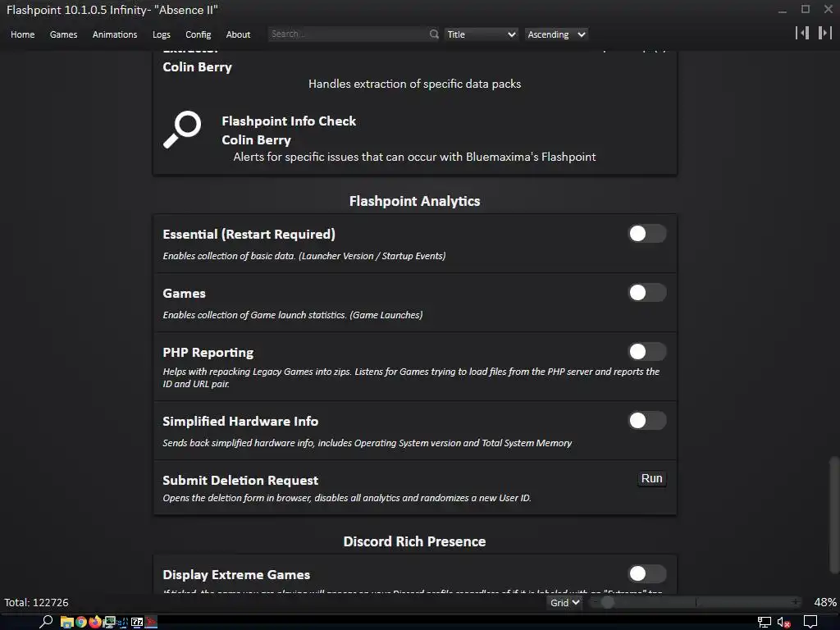Open the Logs tab
The width and height of the screenshot is (840, 630).
point(162,34)
